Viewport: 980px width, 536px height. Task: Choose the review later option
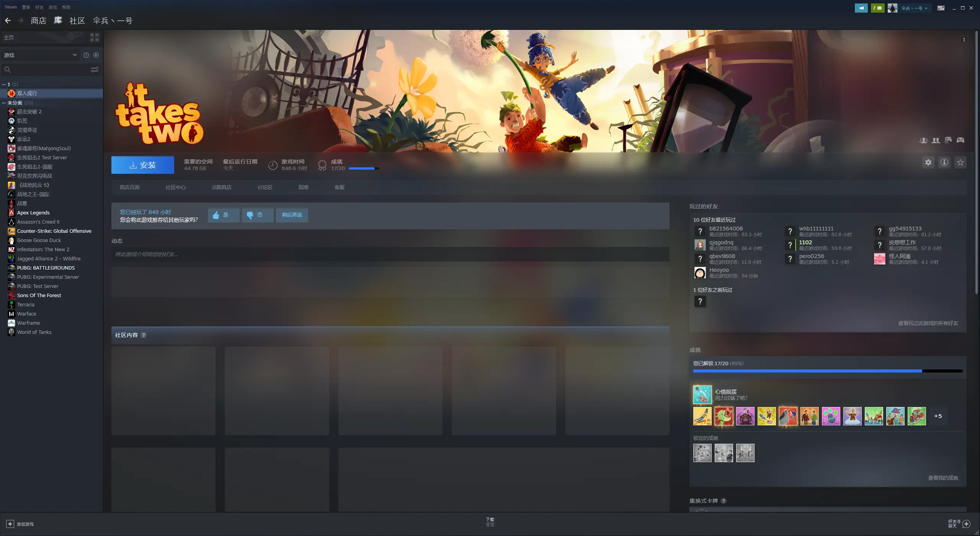[x=292, y=215]
